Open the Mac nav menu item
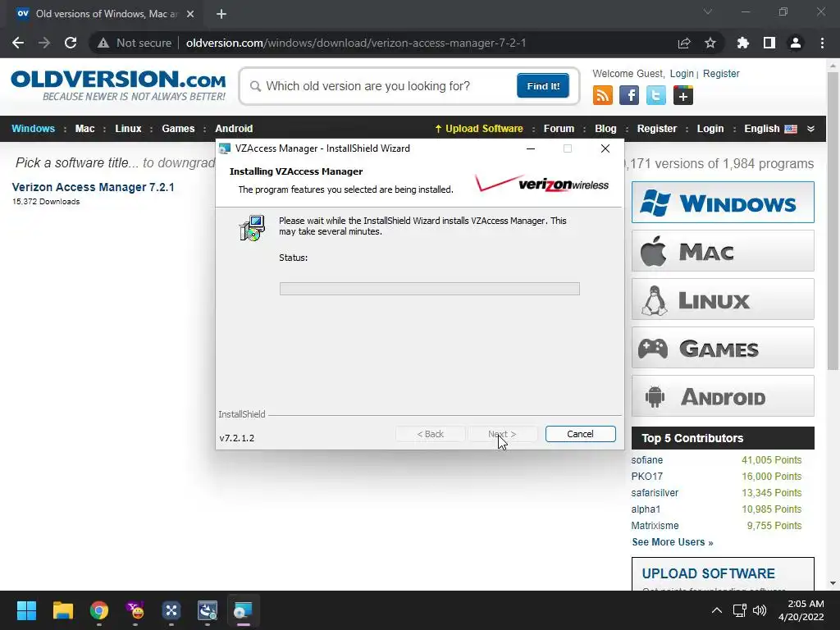 [84, 129]
